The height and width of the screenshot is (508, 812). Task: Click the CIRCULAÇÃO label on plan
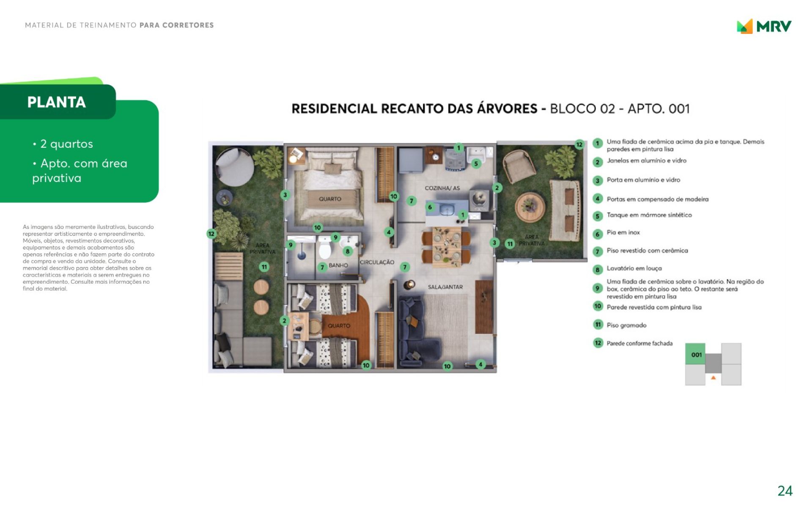[x=377, y=262]
